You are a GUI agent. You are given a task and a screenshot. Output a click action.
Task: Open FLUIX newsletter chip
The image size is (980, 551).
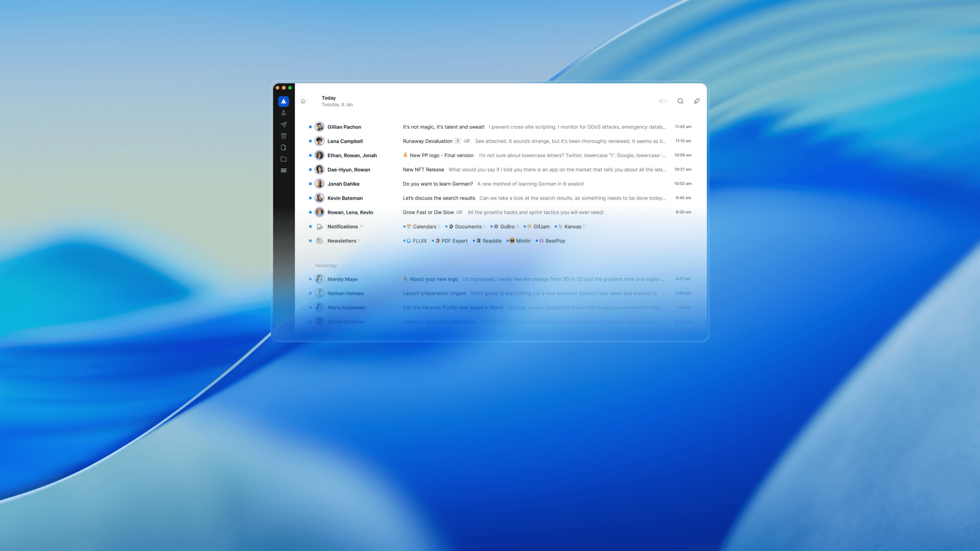(415, 241)
